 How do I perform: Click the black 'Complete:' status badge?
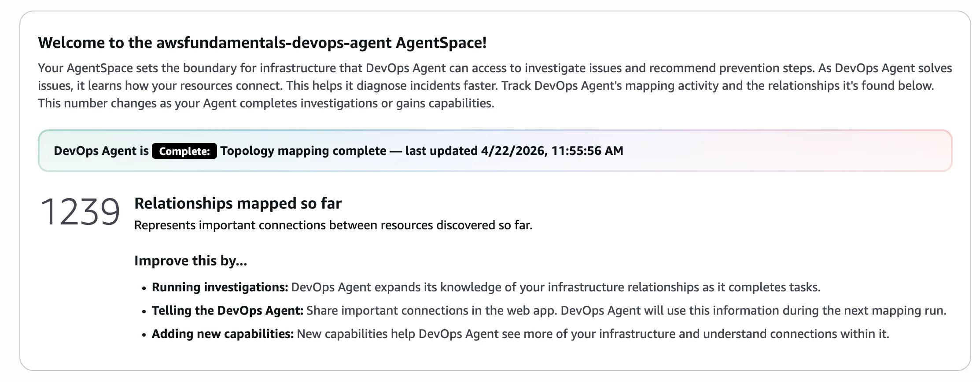(184, 151)
